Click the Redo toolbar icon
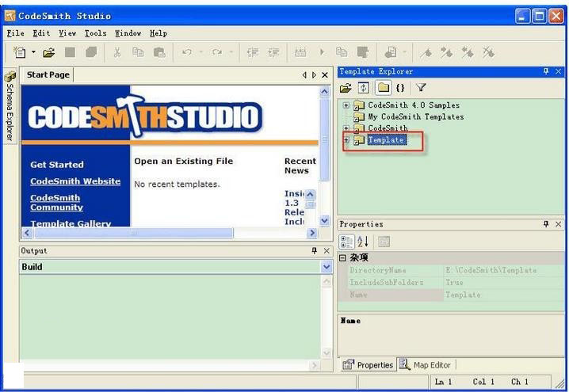The height and width of the screenshot is (392, 569). [217, 52]
